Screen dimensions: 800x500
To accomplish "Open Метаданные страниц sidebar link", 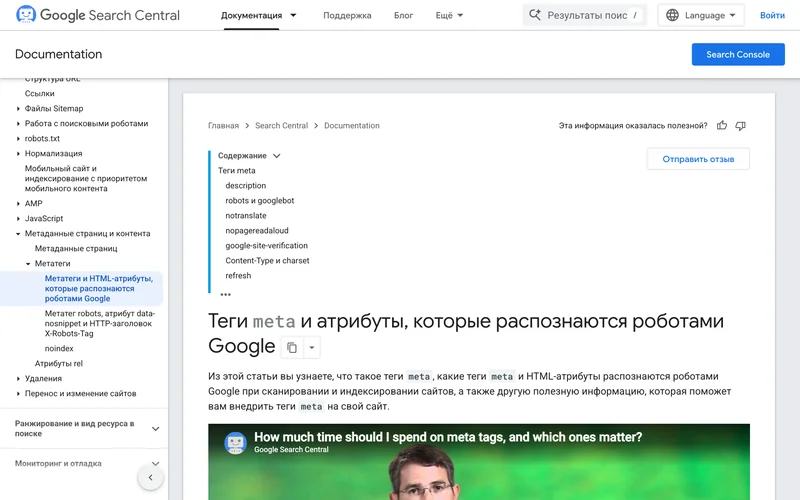I will (76, 248).
